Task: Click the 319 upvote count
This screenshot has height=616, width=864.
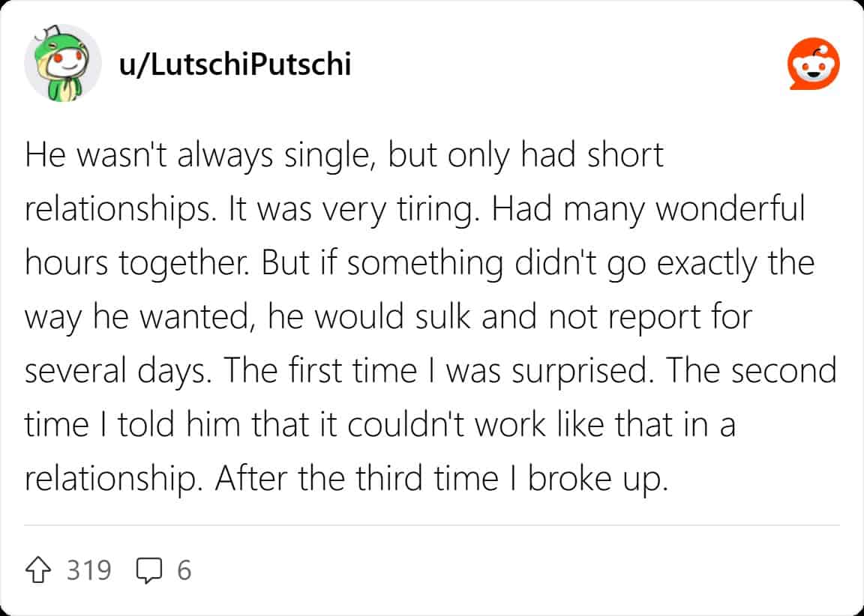Action: pos(88,572)
